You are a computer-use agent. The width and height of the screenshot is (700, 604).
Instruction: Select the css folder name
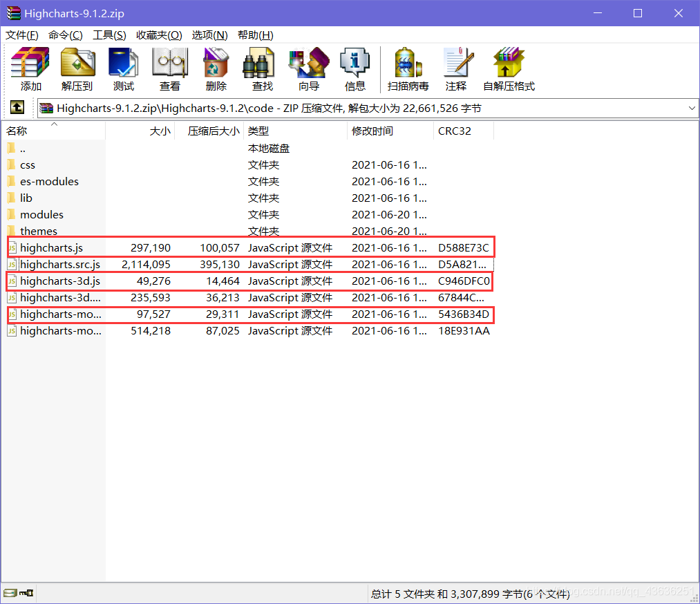pyautogui.click(x=27, y=165)
